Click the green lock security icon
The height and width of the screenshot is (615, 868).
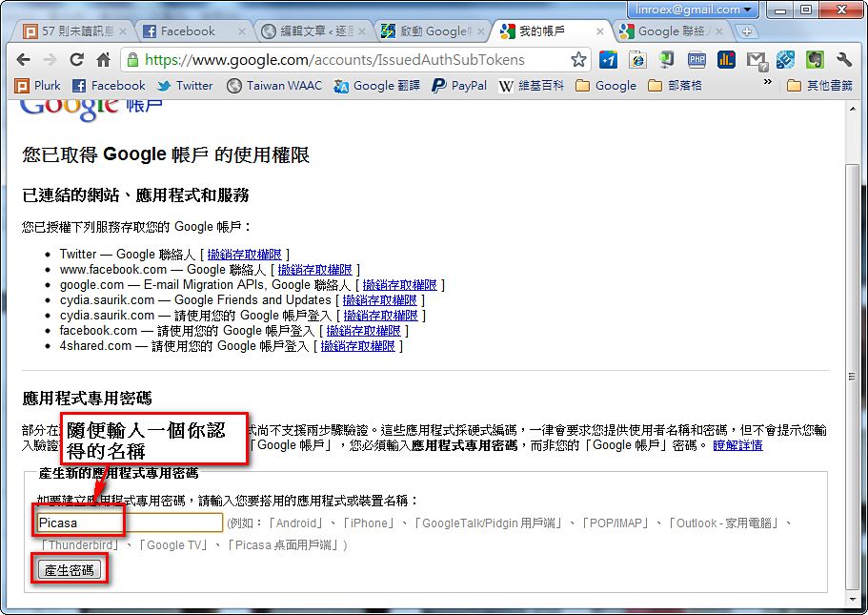[132, 59]
